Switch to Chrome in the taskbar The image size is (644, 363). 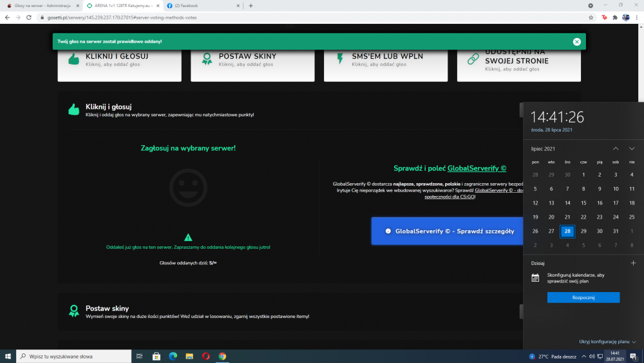pos(222,357)
